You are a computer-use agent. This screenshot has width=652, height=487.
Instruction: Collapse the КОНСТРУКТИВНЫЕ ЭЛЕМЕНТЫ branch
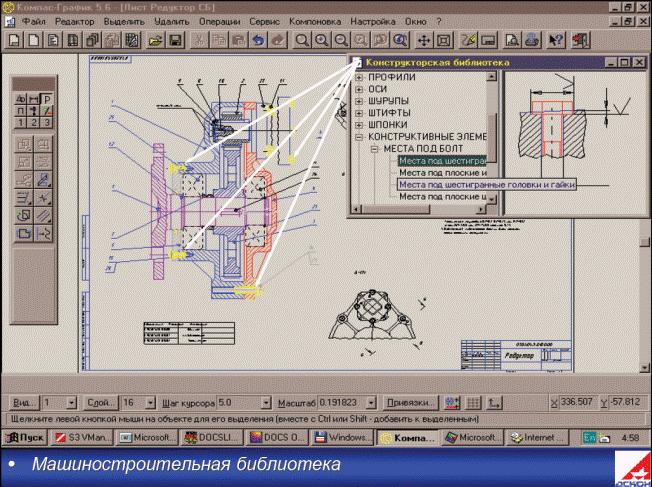359,137
